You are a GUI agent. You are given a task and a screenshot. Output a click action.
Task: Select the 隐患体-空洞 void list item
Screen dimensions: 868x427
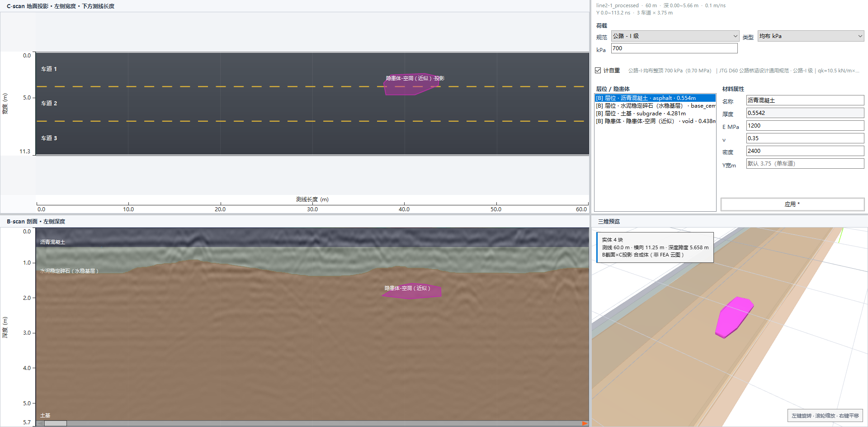tap(655, 121)
